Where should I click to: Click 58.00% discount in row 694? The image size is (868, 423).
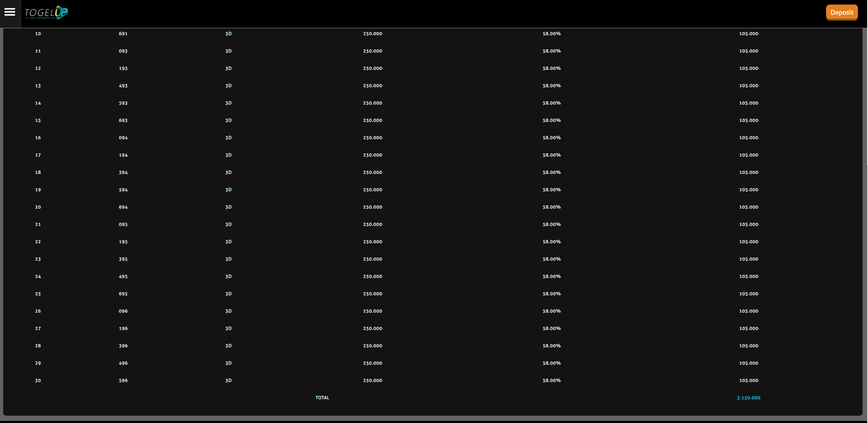552,207
